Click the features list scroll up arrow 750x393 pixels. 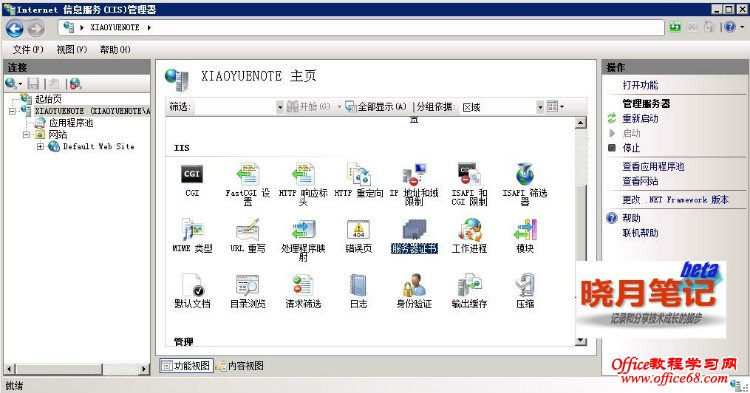(x=581, y=123)
